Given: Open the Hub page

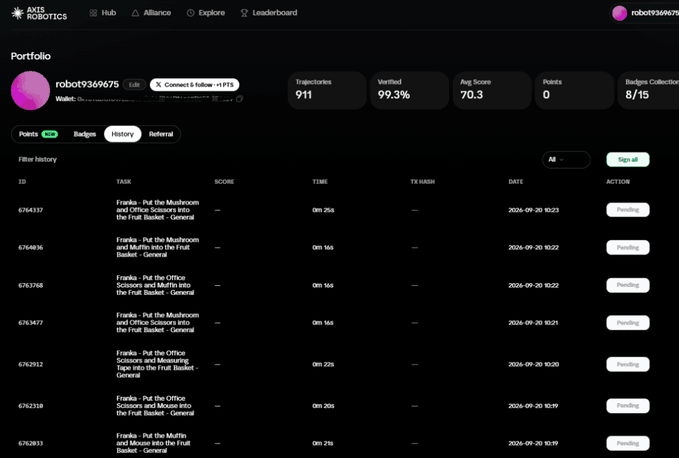Looking at the screenshot, I should click(103, 13).
